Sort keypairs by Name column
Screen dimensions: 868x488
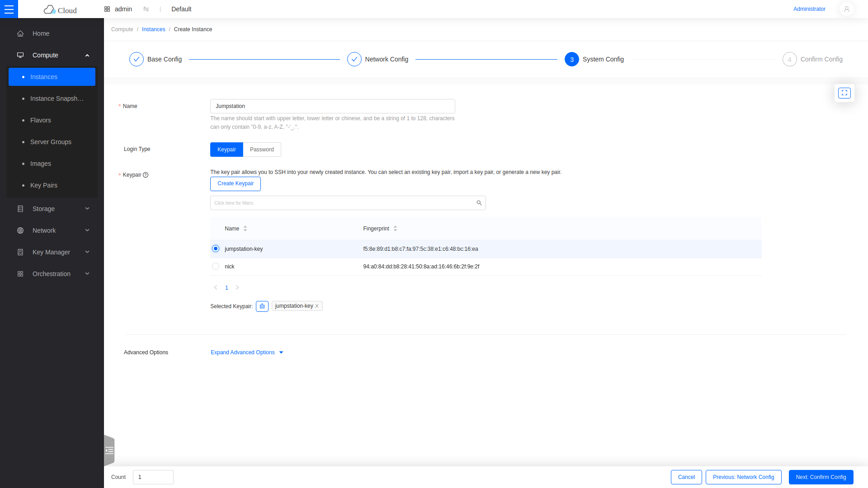click(x=245, y=229)
